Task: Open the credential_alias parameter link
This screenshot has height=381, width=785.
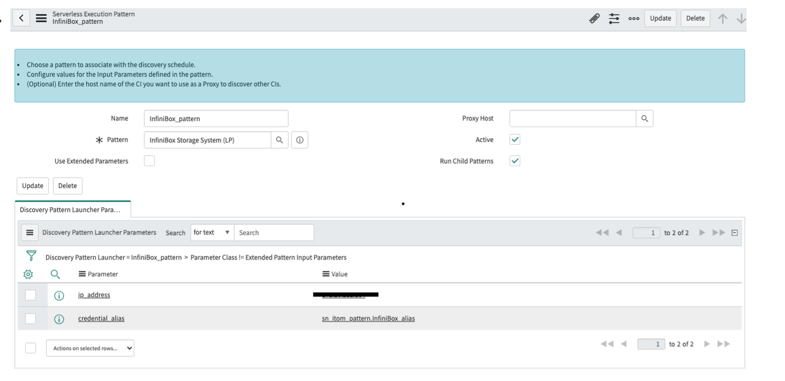Action: [x=101, y=318]
